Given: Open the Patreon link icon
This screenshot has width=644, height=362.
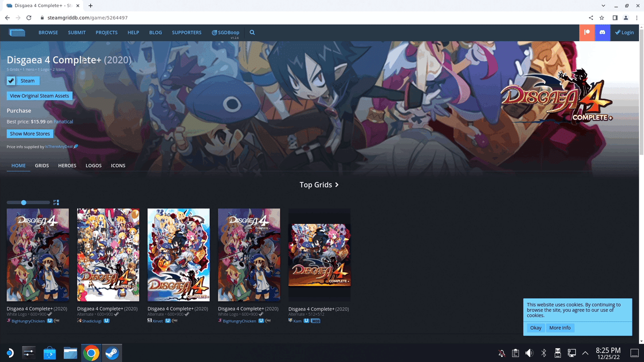Looking at the screenshot, I should pos(587,33).
